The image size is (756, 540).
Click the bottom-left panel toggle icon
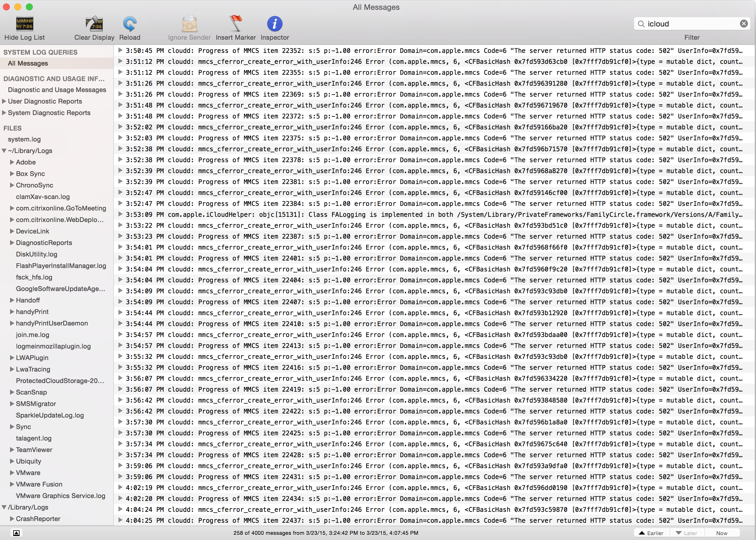[16, 533]
